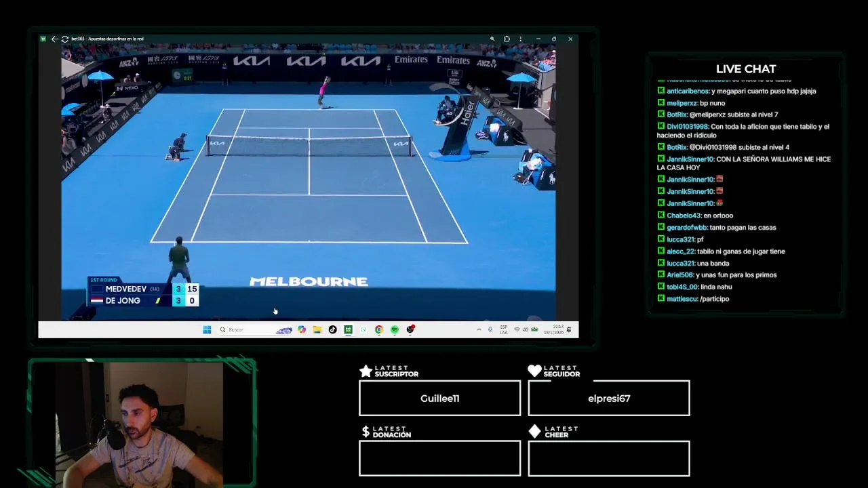Select username meliperxz saying 'bp nuno'
Viewport: 868px width, 488px height.
[682, 103]
